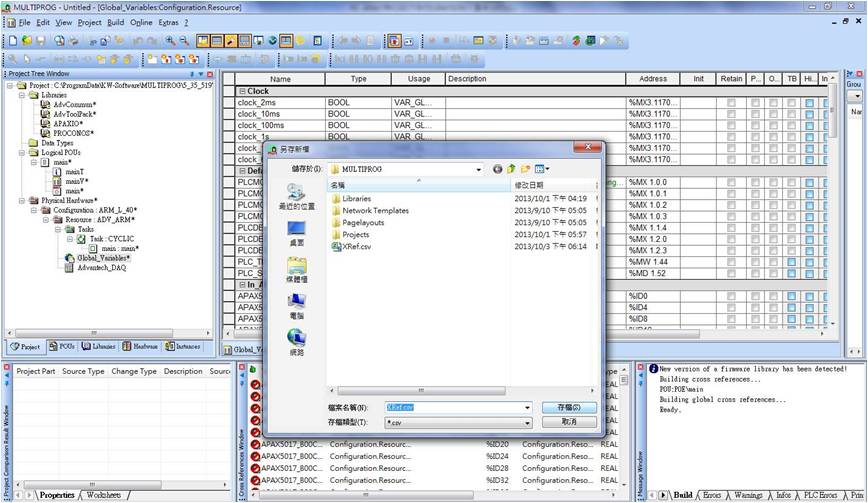Image resolution: width=868 pixels, height=503 pixels.
Task: Open the file name dropdown arrow in dialog
Action: pyautogui.click(x=527, y=408)
